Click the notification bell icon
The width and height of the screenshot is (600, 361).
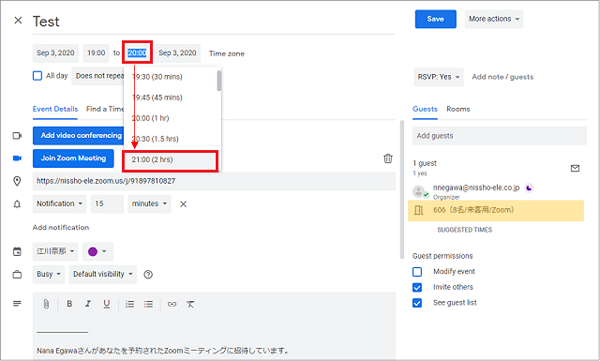pos(17,204)
